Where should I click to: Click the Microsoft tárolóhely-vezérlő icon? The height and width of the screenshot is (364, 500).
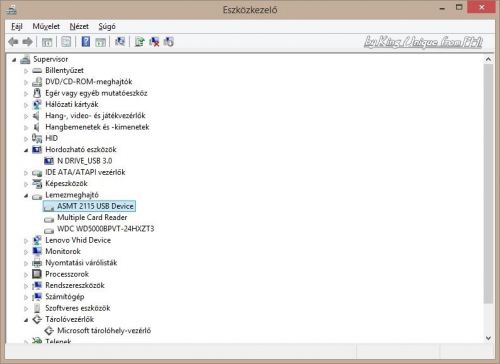[x=49, y=331]
